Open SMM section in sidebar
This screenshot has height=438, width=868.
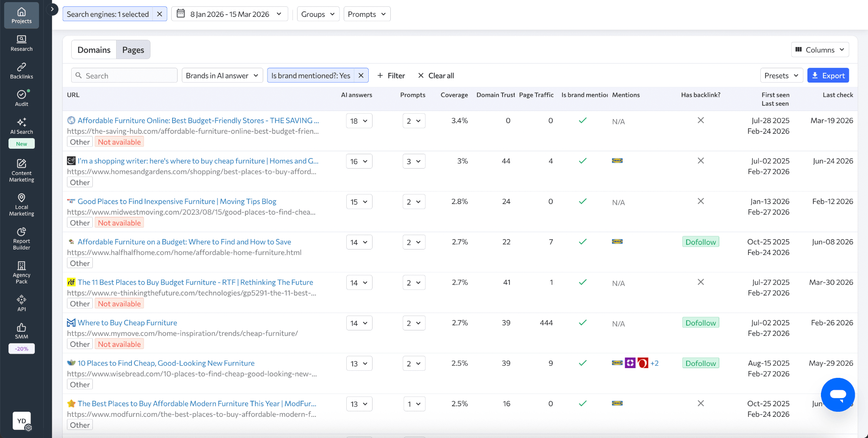click(22, 331)
